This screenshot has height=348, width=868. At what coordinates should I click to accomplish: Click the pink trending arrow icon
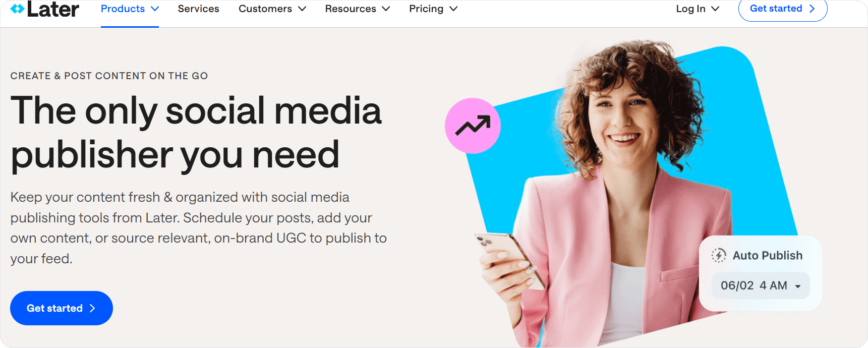[x=473, y=126]
